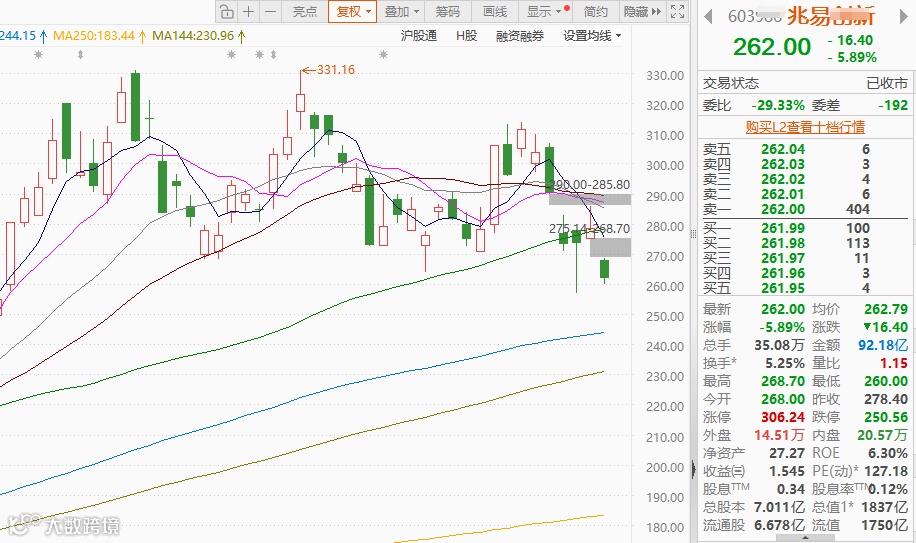Select 画线 drawing tool
Screen dimensions: 916x543
495,12
